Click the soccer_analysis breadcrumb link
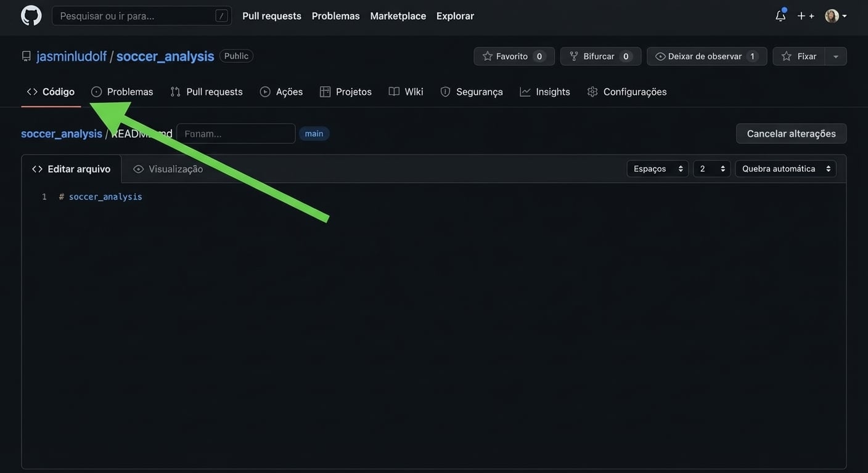This screenshot has height=473, width=868. 62,134
